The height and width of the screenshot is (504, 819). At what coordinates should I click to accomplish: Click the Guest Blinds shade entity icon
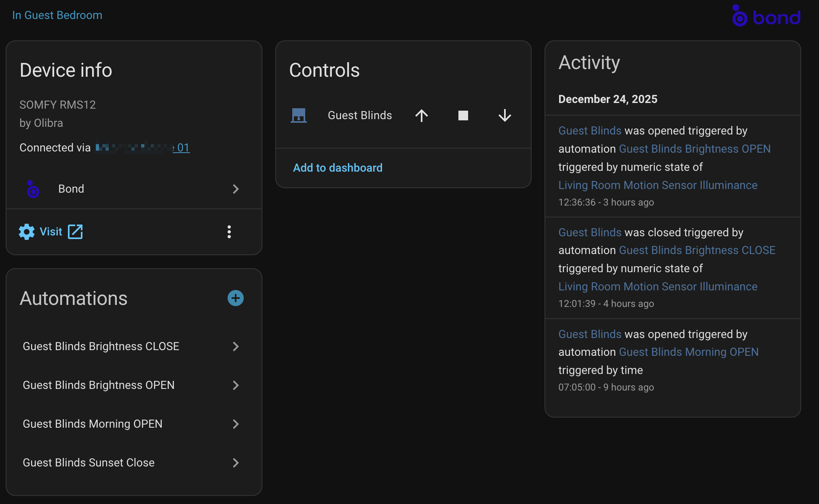299,115
